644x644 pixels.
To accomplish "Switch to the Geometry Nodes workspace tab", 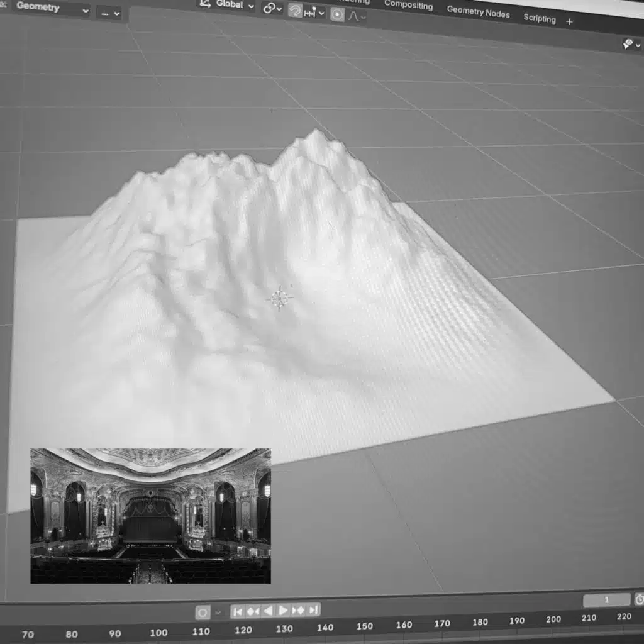I will tap(478, 11).
